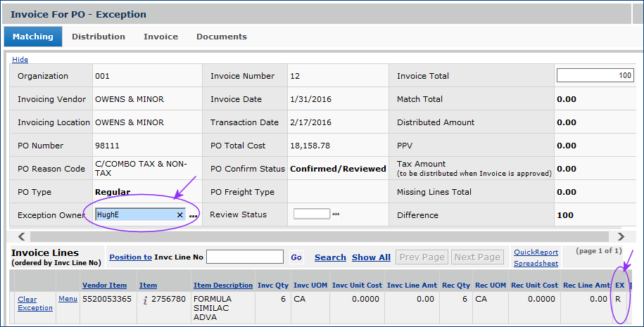Image resolution: width=644 pixels, height=327 pixels.
Task: Sort by Item Description column header
Action: pyautogui.click(x=223, y=286)
